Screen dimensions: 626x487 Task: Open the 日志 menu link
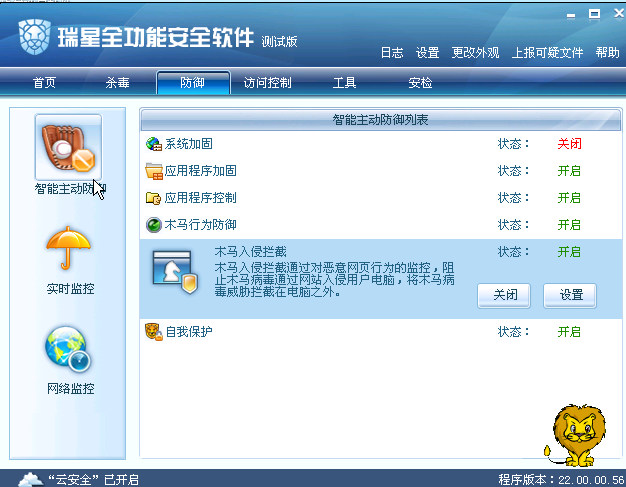pyautogui.click(x=392, y=53)
